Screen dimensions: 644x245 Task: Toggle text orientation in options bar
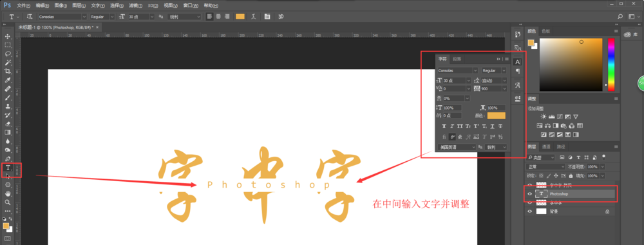pos(30,17)
